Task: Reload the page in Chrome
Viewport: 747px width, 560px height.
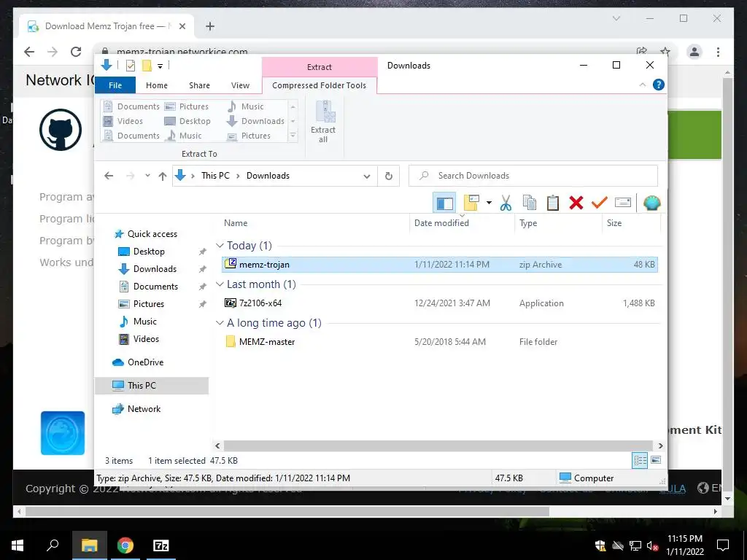Action: pos(76,52)
